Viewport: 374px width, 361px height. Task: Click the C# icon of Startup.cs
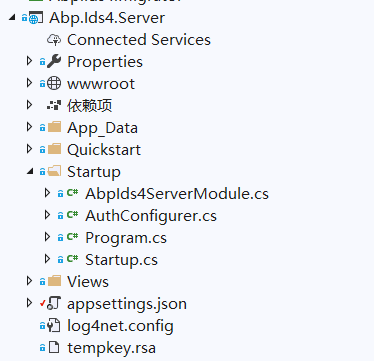point(72,259)
